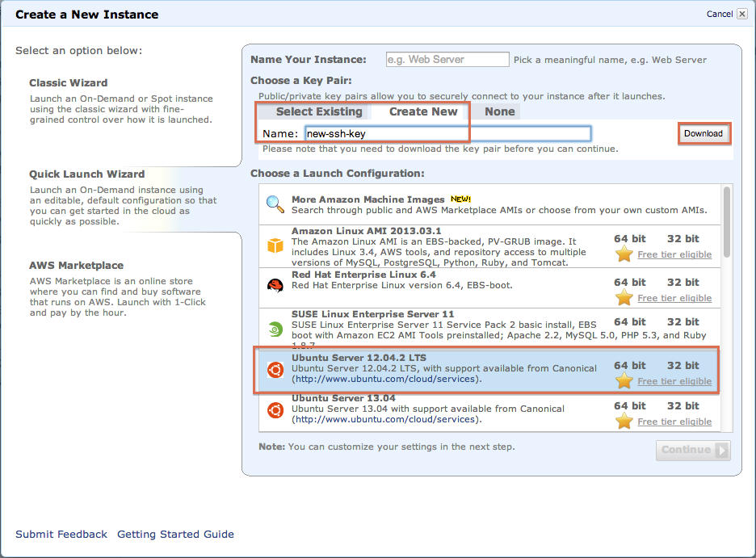
Task: Select the Red Hat Enterprise Linux 6.4 title
Action: [x=363, y=275]
